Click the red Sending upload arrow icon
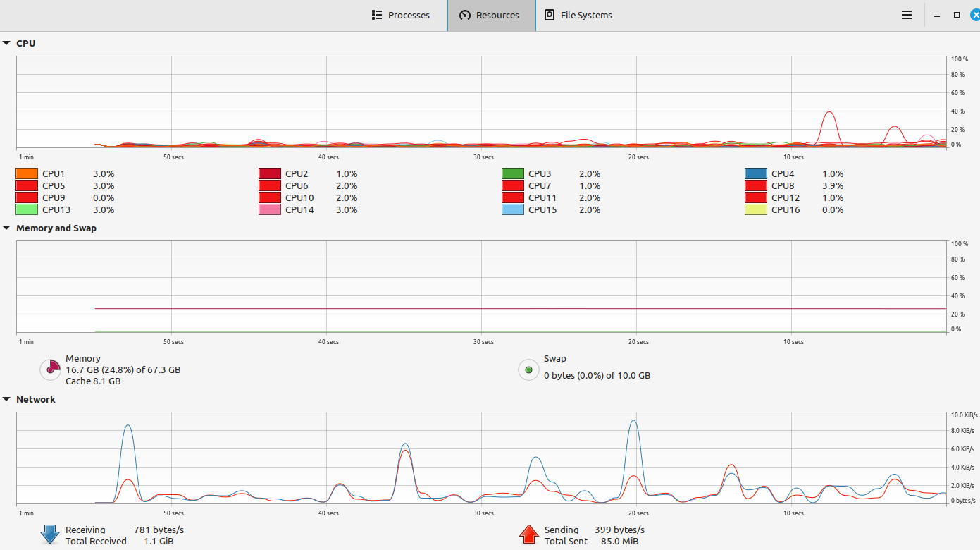 [528, 534]
